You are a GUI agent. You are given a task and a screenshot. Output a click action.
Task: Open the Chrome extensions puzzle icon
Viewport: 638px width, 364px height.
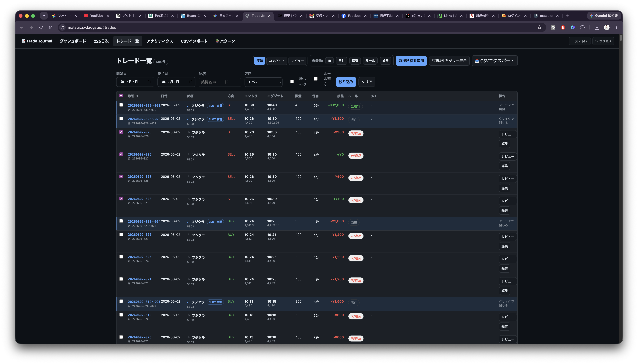pos(583,28)
